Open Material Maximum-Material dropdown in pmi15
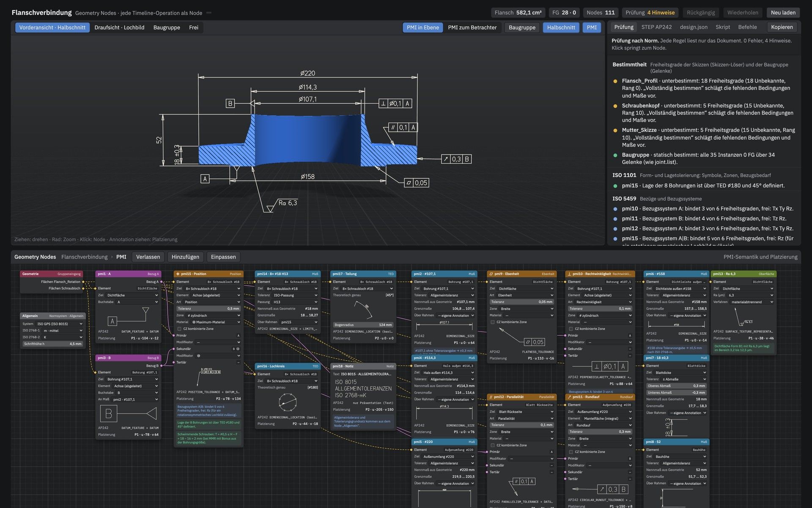The width and height of the screenshot is (812, 508). 216,322
